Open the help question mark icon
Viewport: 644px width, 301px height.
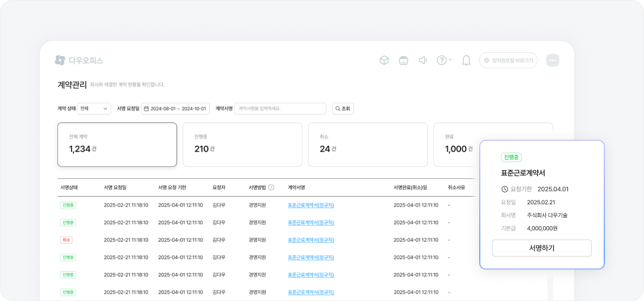(442, 60)
